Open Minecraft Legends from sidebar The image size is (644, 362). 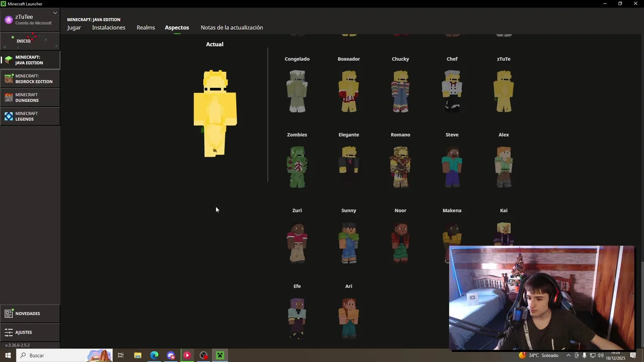coord(30,116)
